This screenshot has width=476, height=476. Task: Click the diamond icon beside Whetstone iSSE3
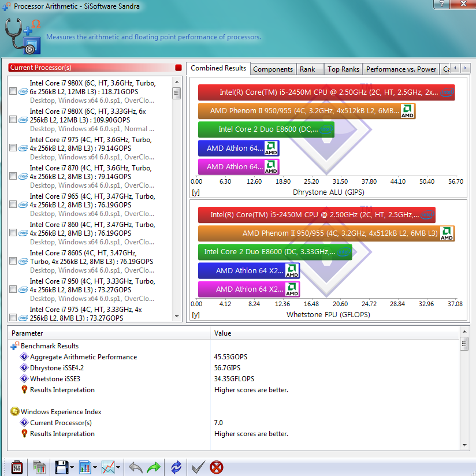point(24,378)
